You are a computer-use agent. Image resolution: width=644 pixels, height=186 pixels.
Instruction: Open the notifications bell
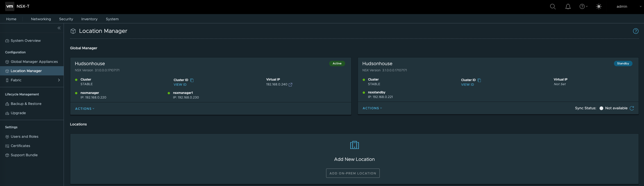[568, 7]
